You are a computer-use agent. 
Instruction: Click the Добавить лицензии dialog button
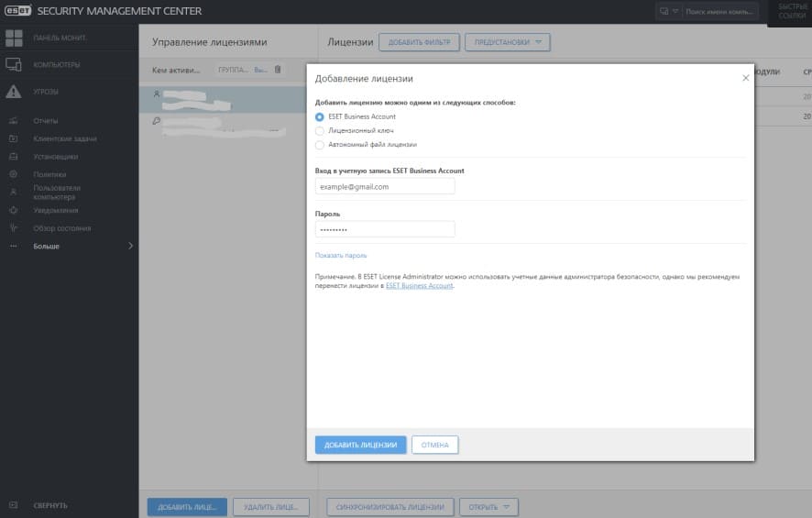[x=360, y=445]
